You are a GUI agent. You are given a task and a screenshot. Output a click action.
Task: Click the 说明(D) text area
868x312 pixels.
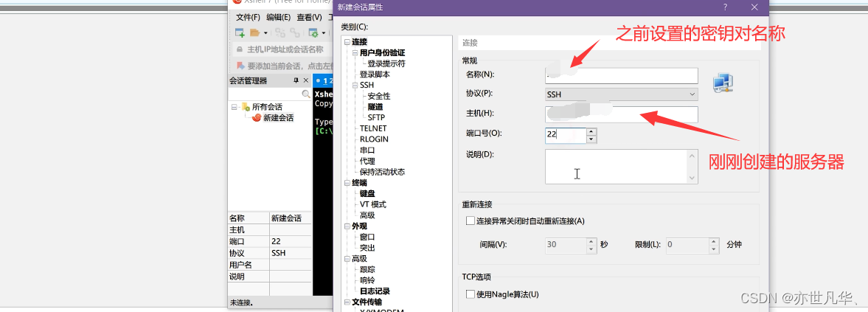pyautogui.click(x=621, y=166)
